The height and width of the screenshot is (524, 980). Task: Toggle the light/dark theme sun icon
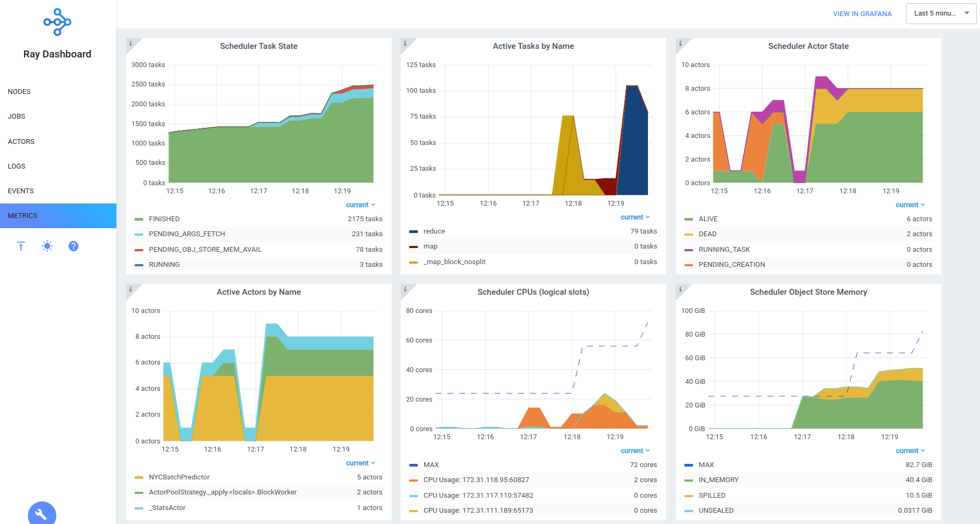47,246
